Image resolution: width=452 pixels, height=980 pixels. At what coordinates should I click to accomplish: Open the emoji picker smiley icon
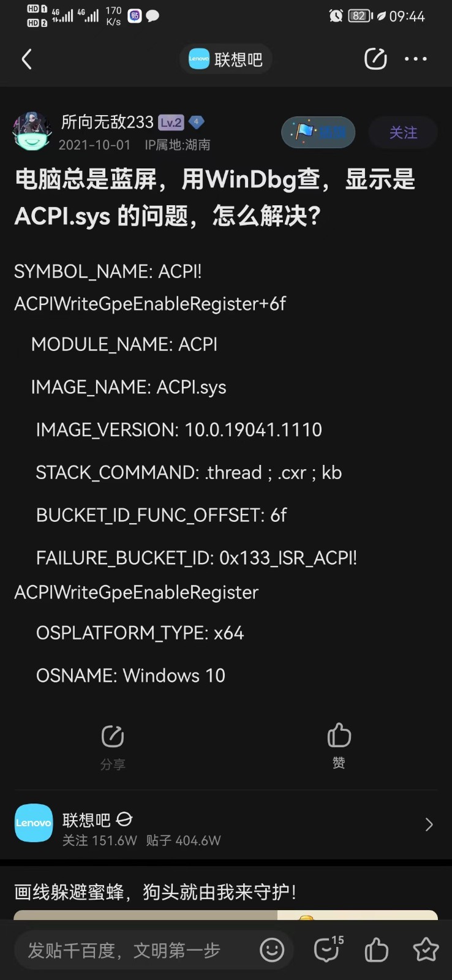point(272,950)
